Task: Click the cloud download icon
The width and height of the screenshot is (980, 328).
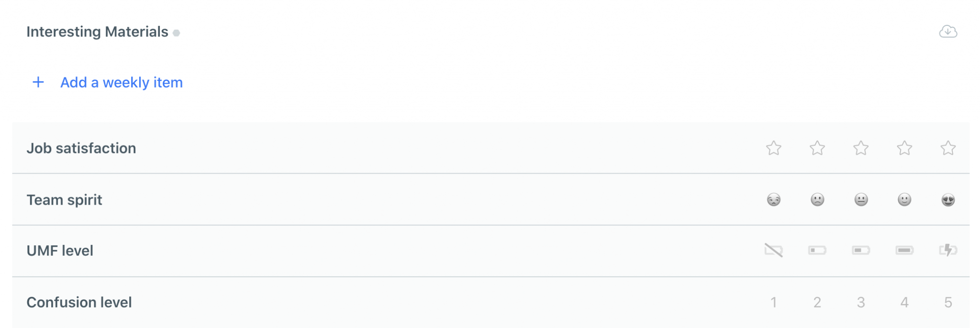Action: 947,32
